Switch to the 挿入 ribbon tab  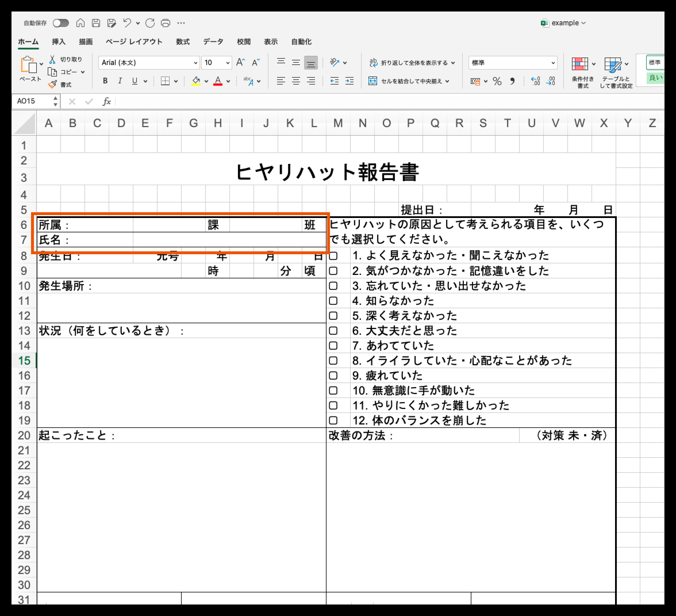click(59, 42)
